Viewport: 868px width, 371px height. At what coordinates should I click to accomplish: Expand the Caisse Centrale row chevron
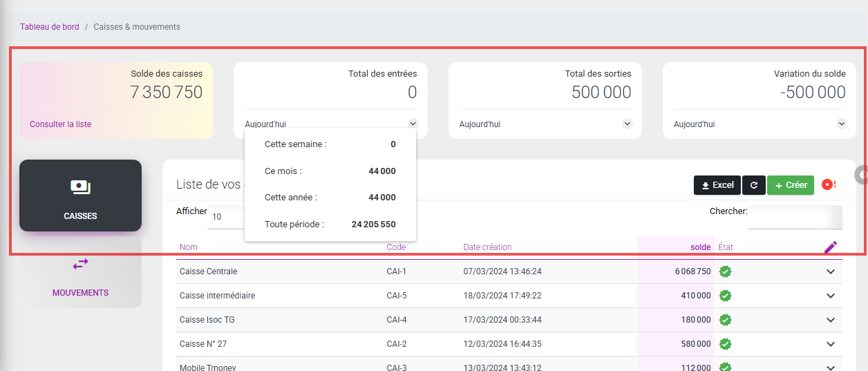coord(831,272)
